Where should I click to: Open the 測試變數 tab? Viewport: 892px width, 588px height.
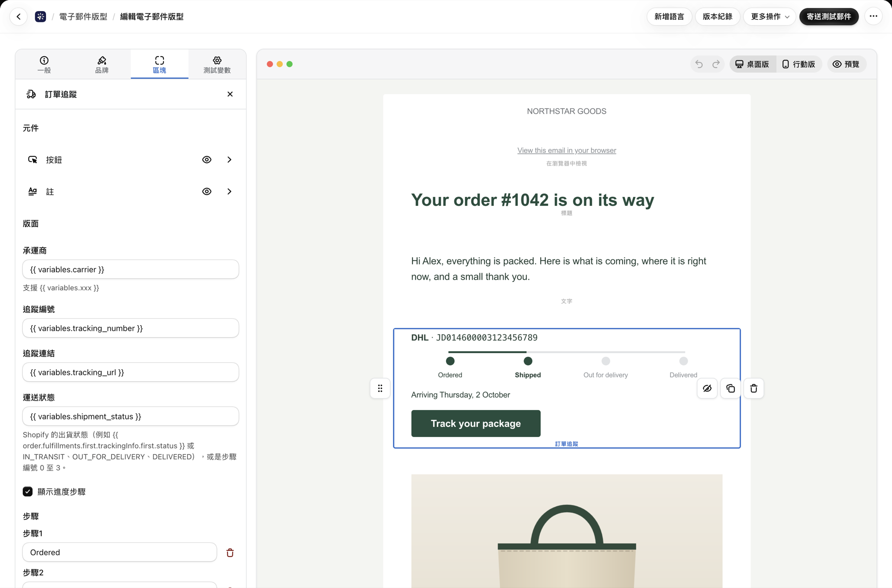pyautogui.click(x=217, y=65)
